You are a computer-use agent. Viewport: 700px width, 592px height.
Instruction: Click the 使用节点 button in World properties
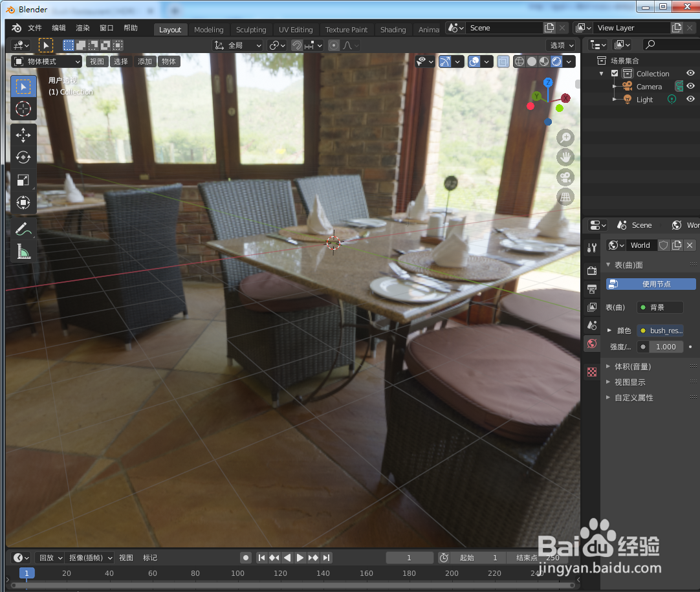click(651, 283)
